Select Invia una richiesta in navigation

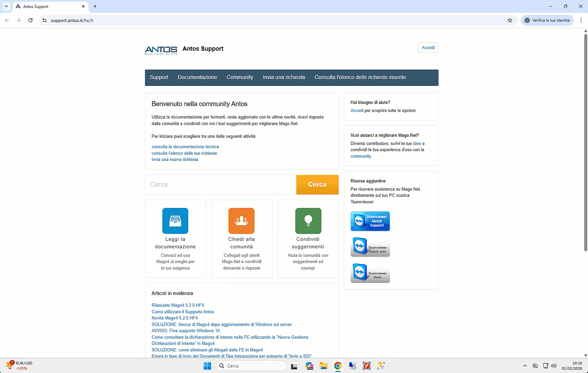tap(284, 77)
